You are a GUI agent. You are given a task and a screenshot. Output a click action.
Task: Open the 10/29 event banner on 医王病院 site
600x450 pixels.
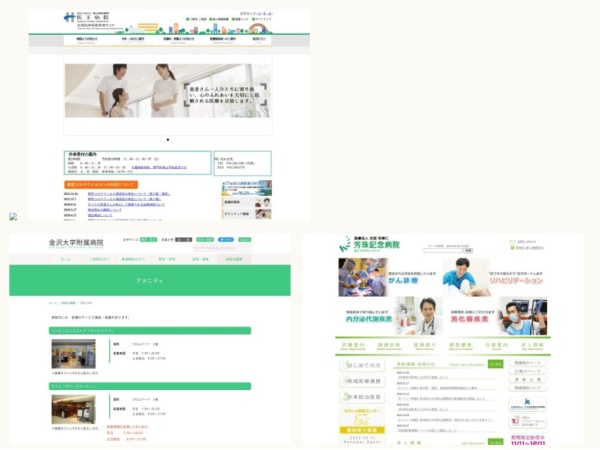click(x=247, y=188)
